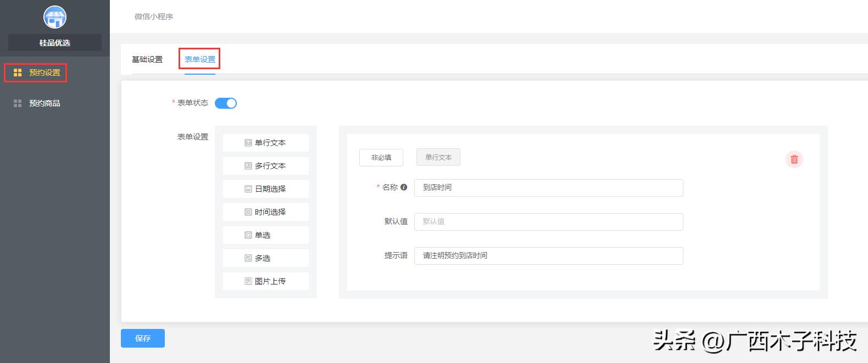Switch to the 表单设置 tab
The image size is (868, 363).
point(200,59)
